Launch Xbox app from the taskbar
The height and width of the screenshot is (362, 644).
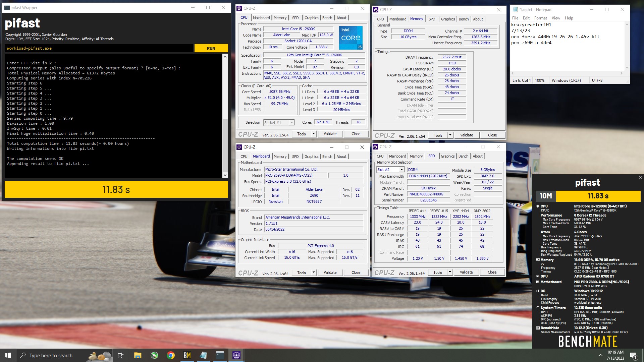click(154, 355)
